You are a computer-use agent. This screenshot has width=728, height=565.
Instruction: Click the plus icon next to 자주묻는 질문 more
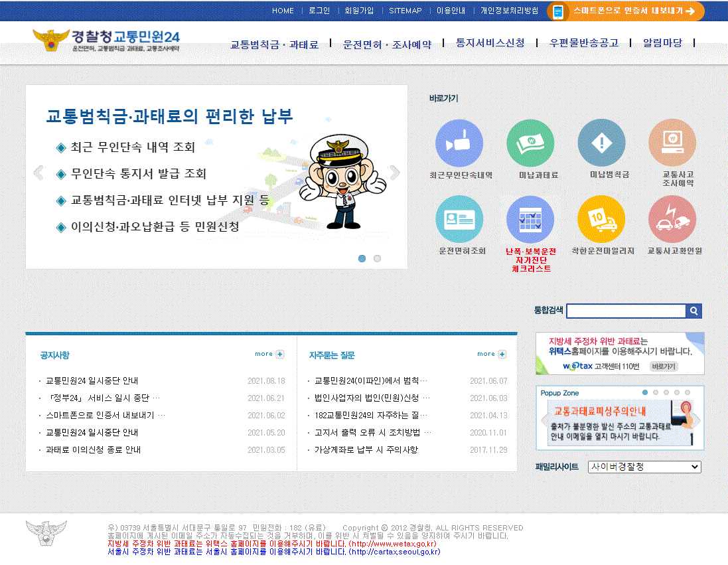502,354
